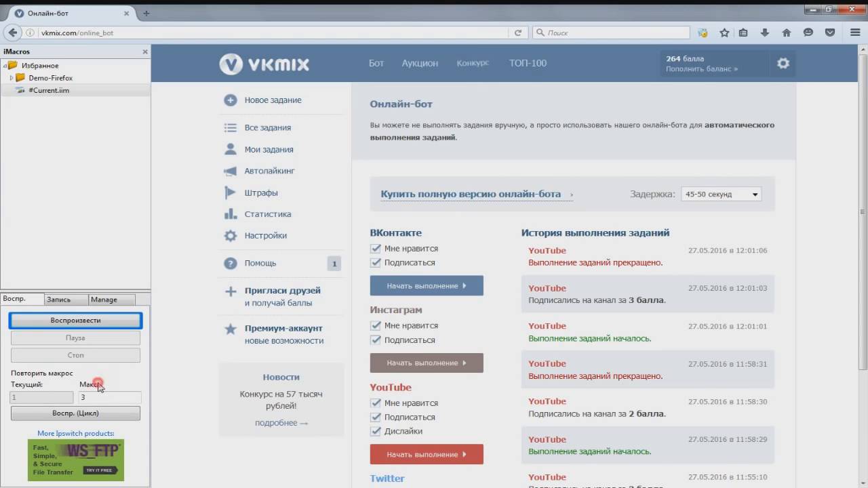Viewport: 868px width, 488px height.
Task: Collapse the Избранное folder arrow
Action: [x=5, y=66]
